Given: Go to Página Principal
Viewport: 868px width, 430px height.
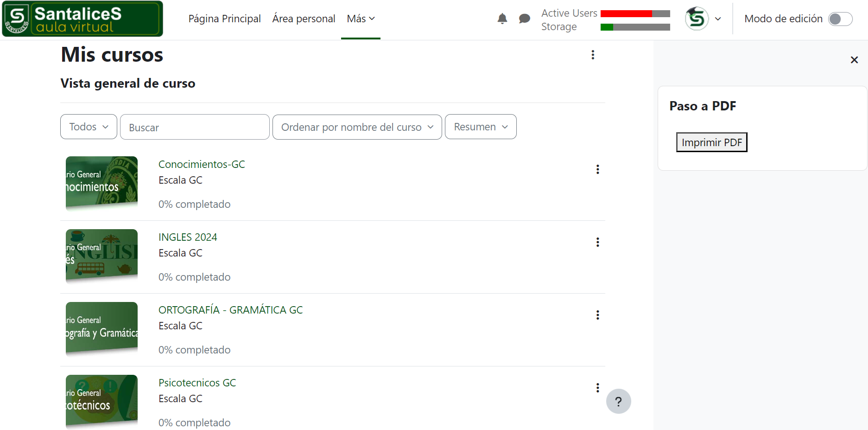Looking at the screenshot, I should 224,19.
